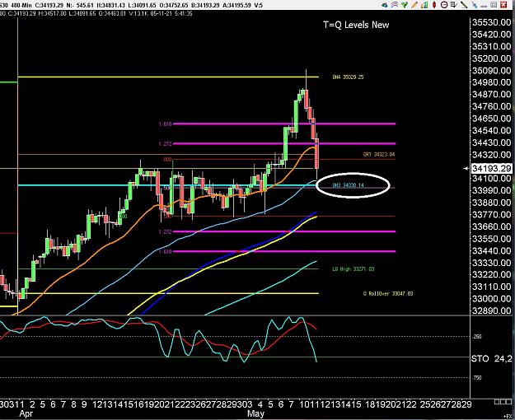Click the 35530.00 price axis value
Screen dimensions: 515x420
tap(491, 22)
